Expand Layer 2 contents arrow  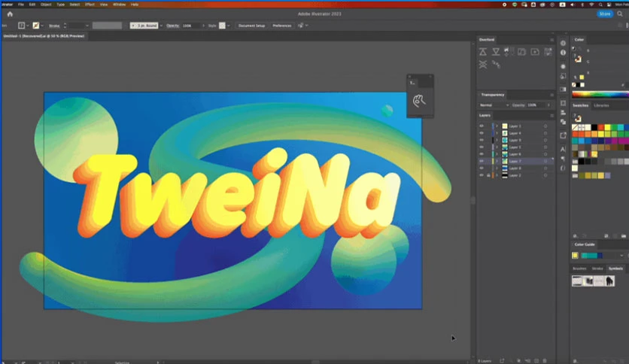pyautogui.click(x=497, y=175)
